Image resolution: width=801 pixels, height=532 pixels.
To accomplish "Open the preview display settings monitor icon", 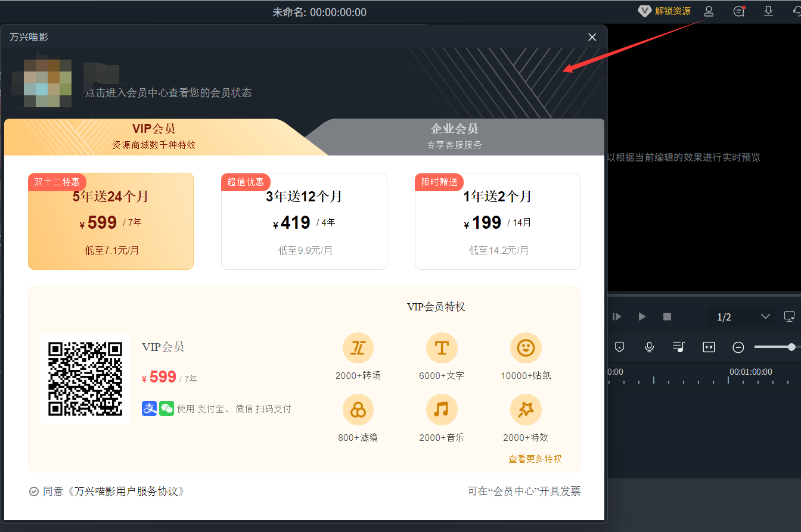I will 790,316.
